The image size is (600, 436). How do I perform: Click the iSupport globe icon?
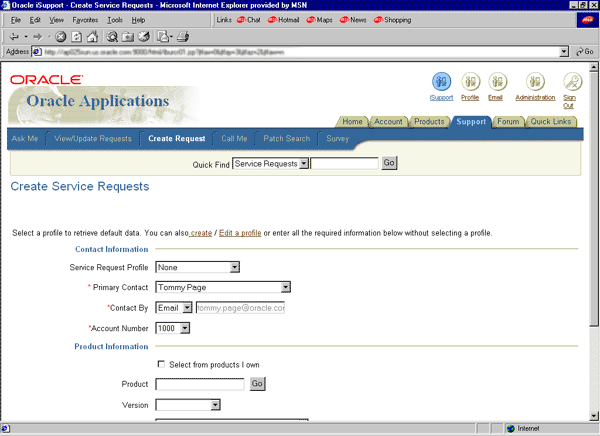point(441,82)
